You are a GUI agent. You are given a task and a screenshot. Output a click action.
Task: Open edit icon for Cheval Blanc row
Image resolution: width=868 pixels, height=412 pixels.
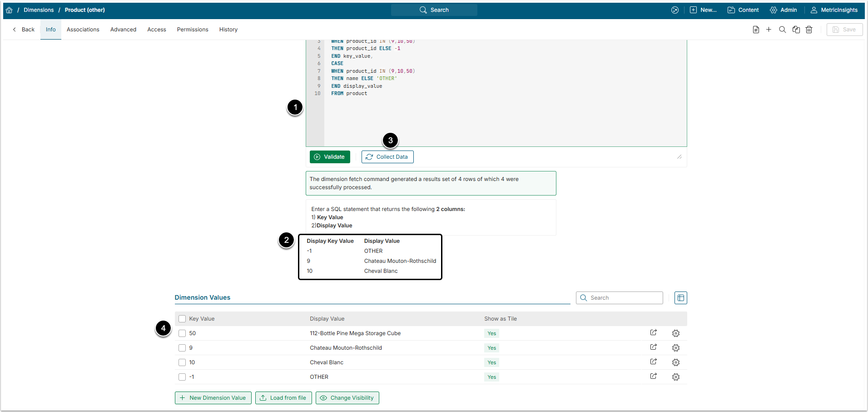click(653, 362)
